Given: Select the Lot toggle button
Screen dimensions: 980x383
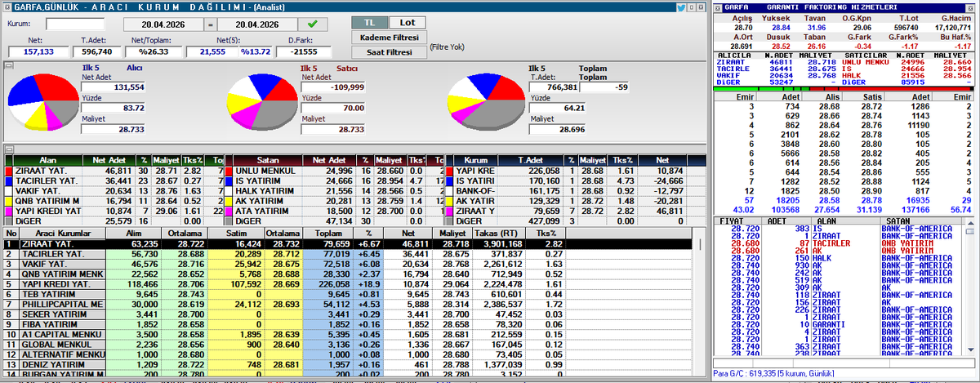Looking at the screenshot, I should pos(408,23).
